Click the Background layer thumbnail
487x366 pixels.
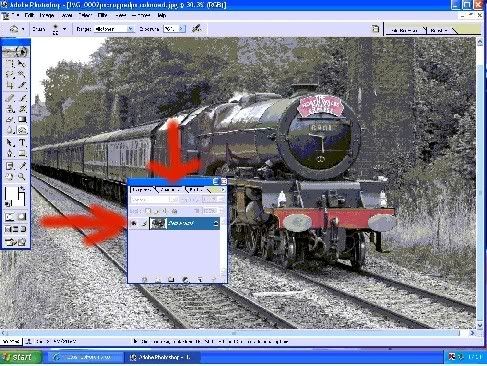pos(158,223)
